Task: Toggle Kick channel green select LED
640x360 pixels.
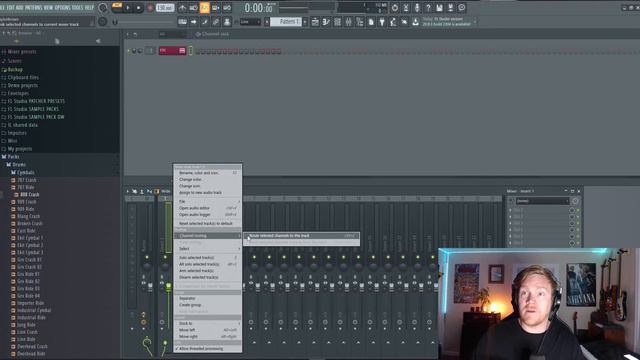Action: click(191, 51)
